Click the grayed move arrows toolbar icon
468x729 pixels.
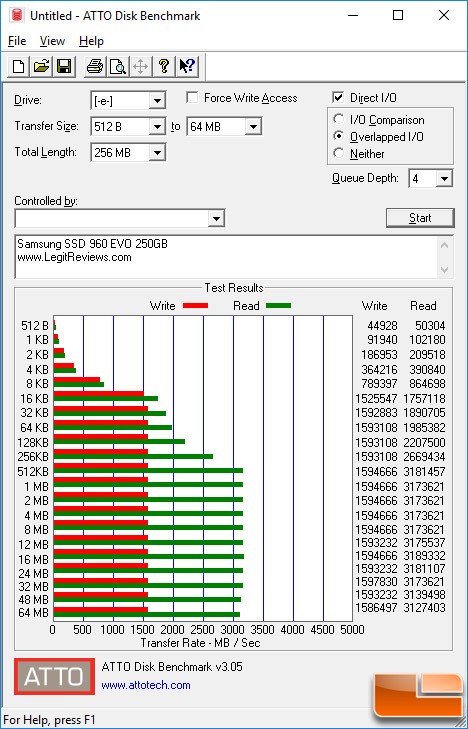[140, 67]
